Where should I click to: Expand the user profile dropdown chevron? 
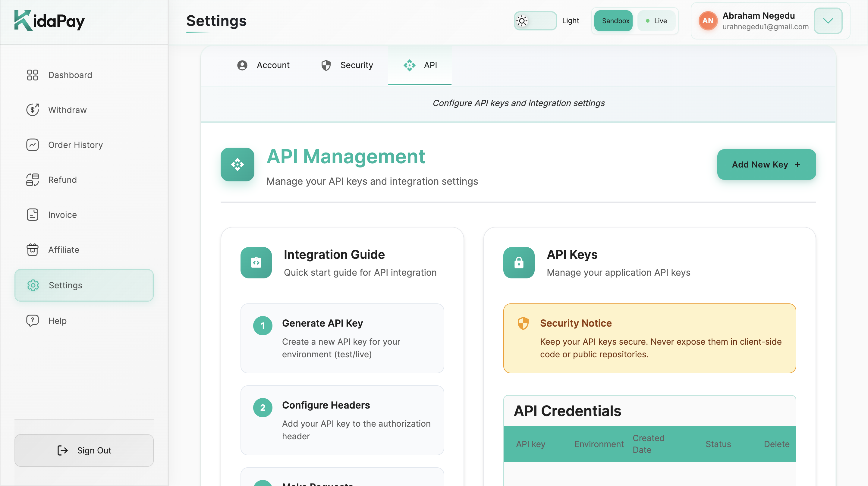[x=828, y=21]
